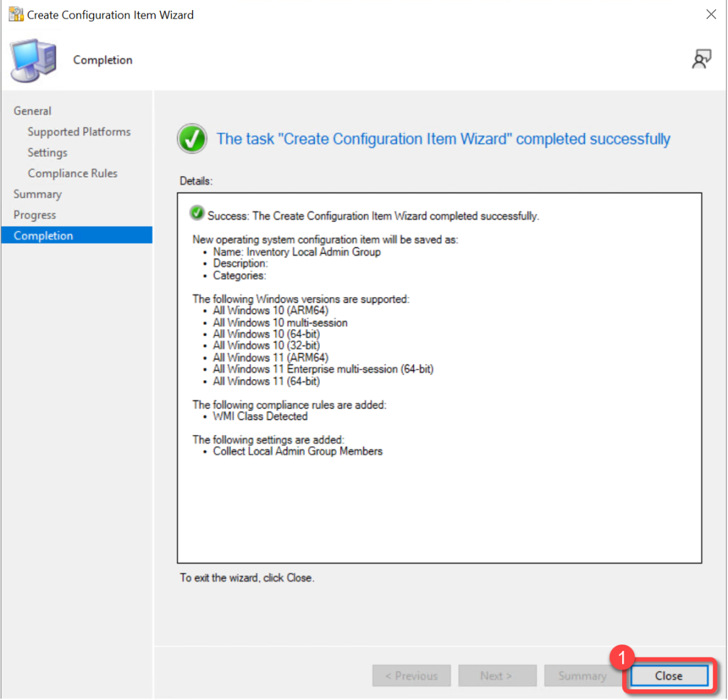
Task: Click the large green checkmark success icon
Action: (192, 139)
